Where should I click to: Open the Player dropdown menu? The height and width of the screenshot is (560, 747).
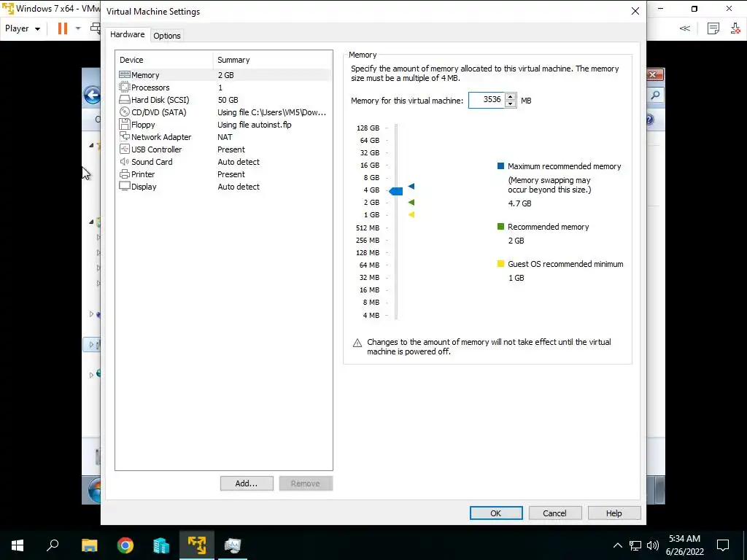tap(23, 28)
